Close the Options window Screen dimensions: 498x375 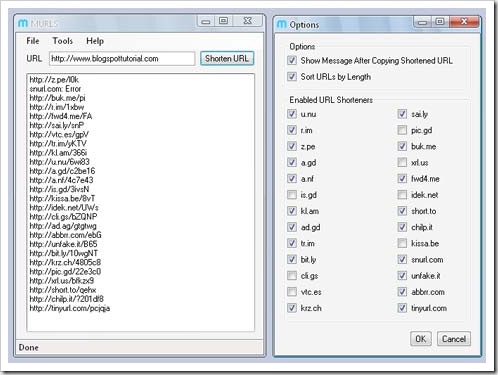point(464,22)
